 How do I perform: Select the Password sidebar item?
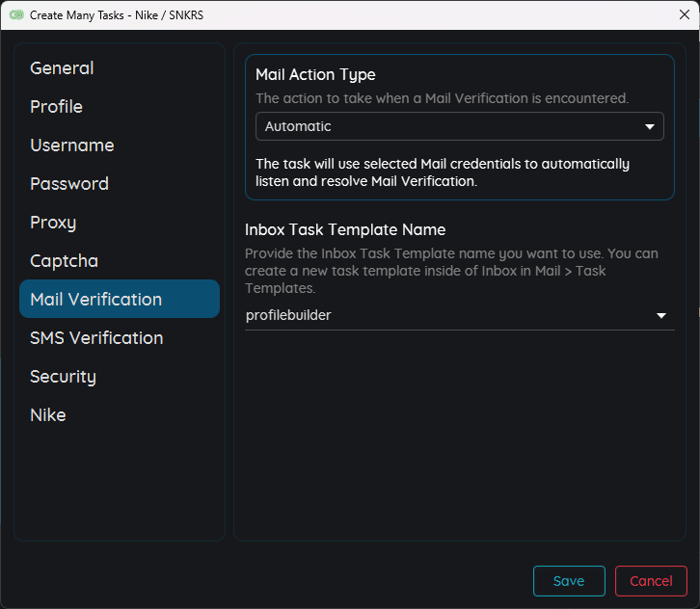coord(69,184)
